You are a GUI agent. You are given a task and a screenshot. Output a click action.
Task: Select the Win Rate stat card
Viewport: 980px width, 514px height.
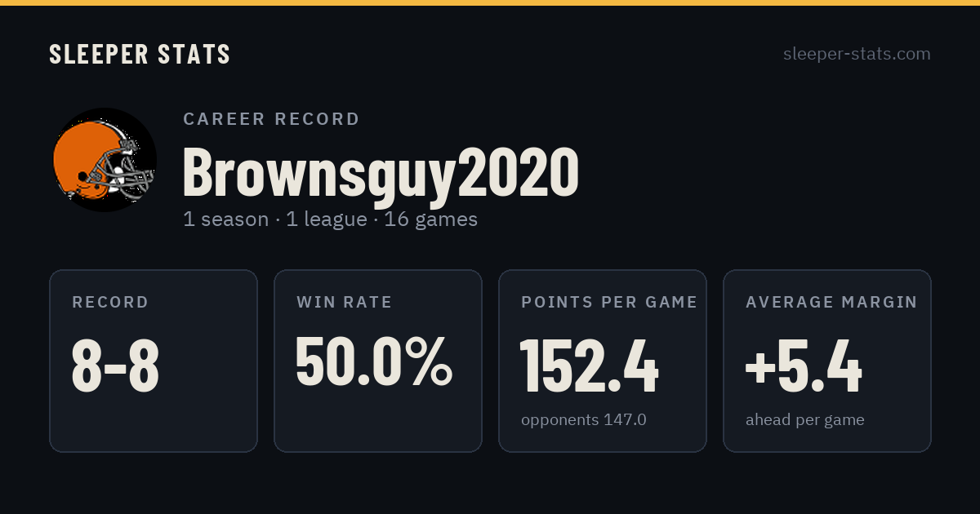pos(378,361)
